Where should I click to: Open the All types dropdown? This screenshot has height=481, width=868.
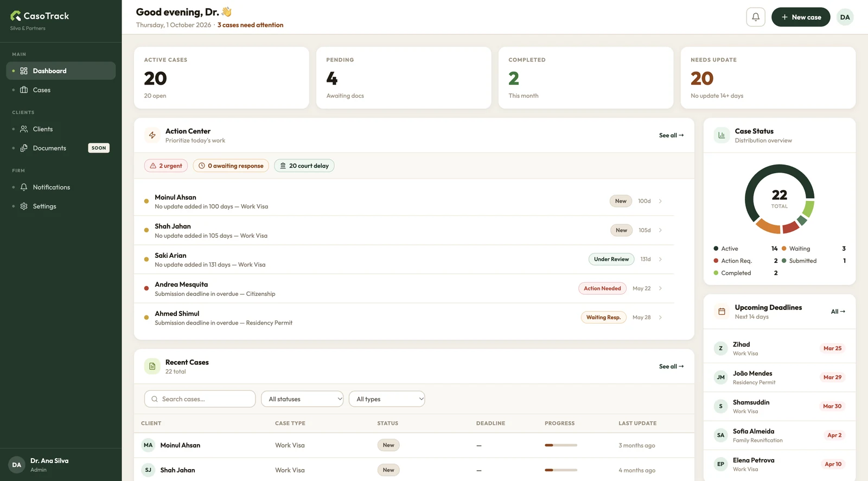387,399
